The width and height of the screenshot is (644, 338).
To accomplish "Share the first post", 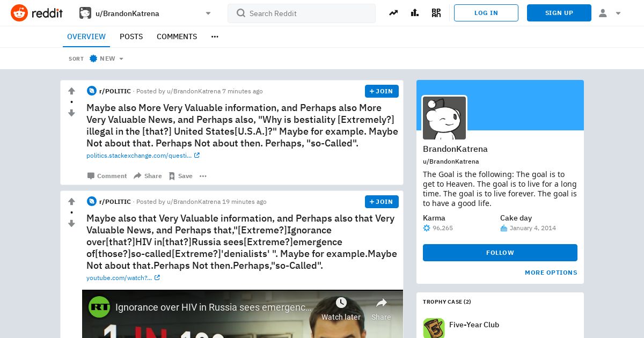I will tap(148, 176).
